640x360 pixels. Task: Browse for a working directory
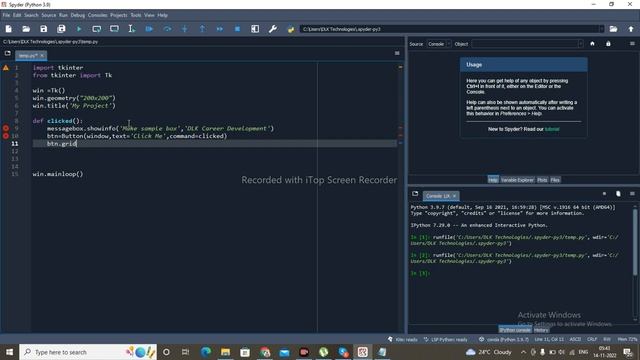pyautogui.click(x=613, y=29)
